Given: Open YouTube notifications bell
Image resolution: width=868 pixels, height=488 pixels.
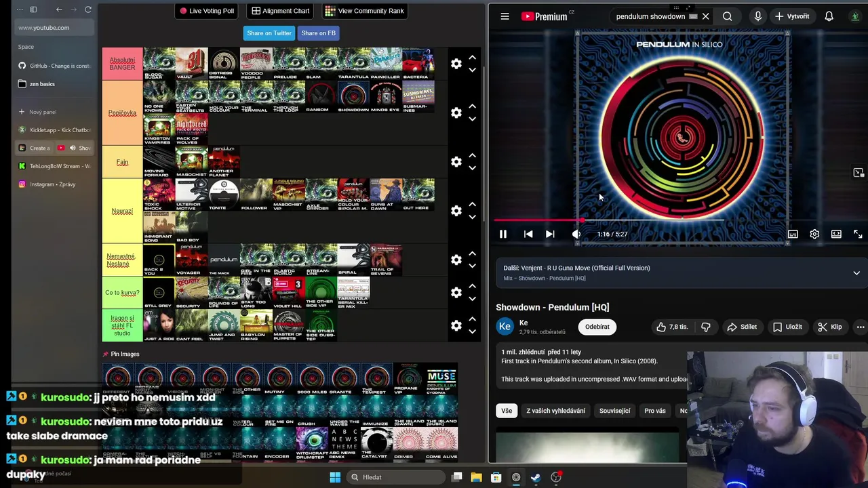Looking at the screenshot, I should pyautogui.click(x=829, y=16).
